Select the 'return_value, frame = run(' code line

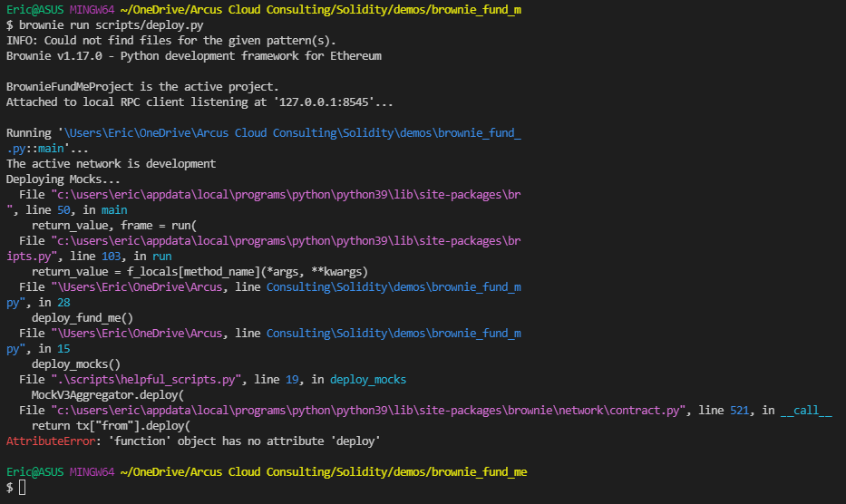coord(114,226)
